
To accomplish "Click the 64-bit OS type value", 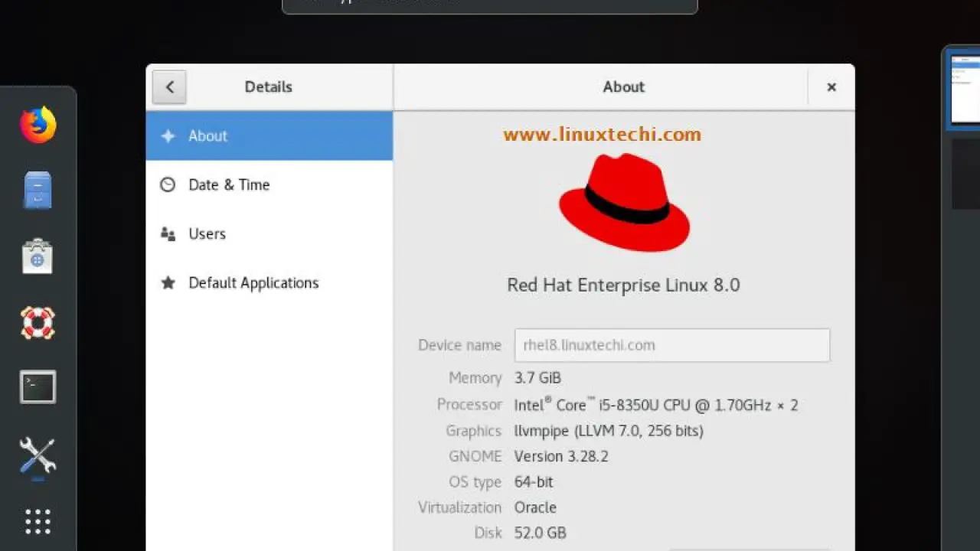I will [x=534, y=482].
